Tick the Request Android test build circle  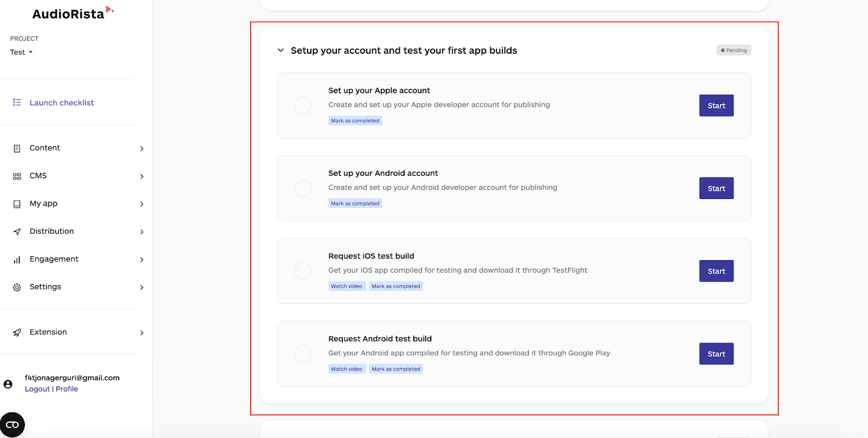pos(303,354)
